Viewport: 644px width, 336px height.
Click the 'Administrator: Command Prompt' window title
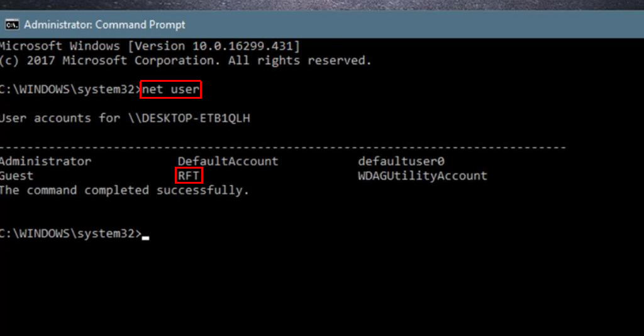(x=104, y=25)
